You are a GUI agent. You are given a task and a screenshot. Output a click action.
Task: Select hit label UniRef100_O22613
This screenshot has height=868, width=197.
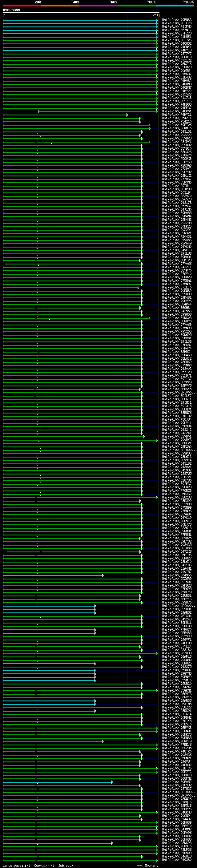[176, 528]
